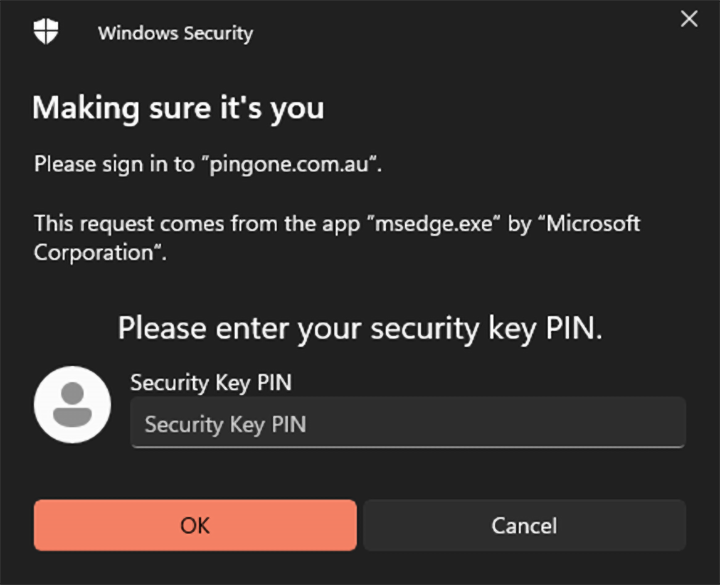Screen dimensions: 720x585
Task: Click the "Making sure it's you" heading
Action: 178,107
